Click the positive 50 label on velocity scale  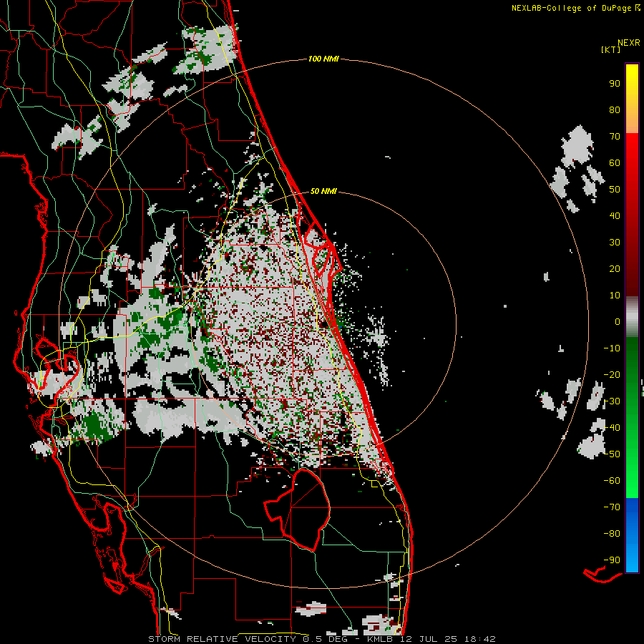(615, 190)
